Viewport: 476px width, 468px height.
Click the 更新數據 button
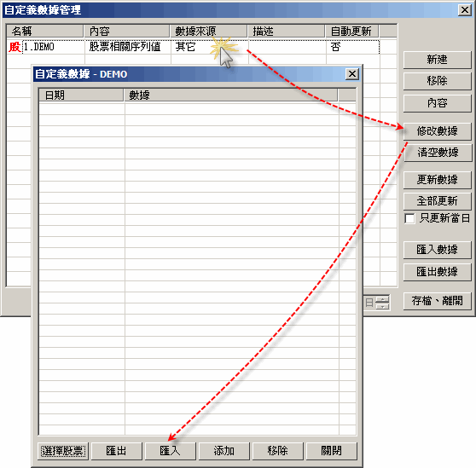437,180
